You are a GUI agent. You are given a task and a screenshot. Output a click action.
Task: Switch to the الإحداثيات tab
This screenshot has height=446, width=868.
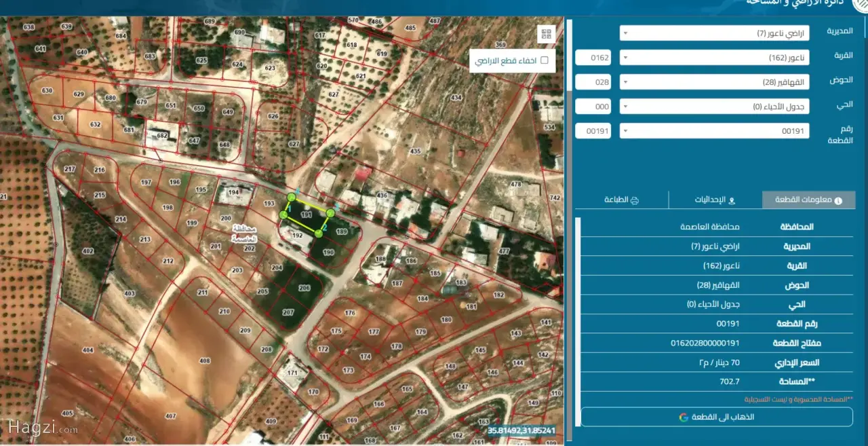point(715,200)
